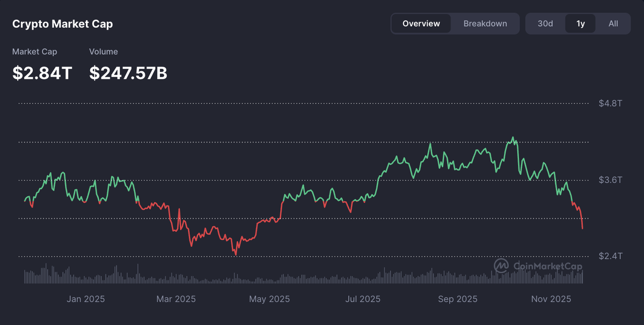Click the Jul 2025 axis label
This screenshot has height=325, width=644.
tap(362, 299)
